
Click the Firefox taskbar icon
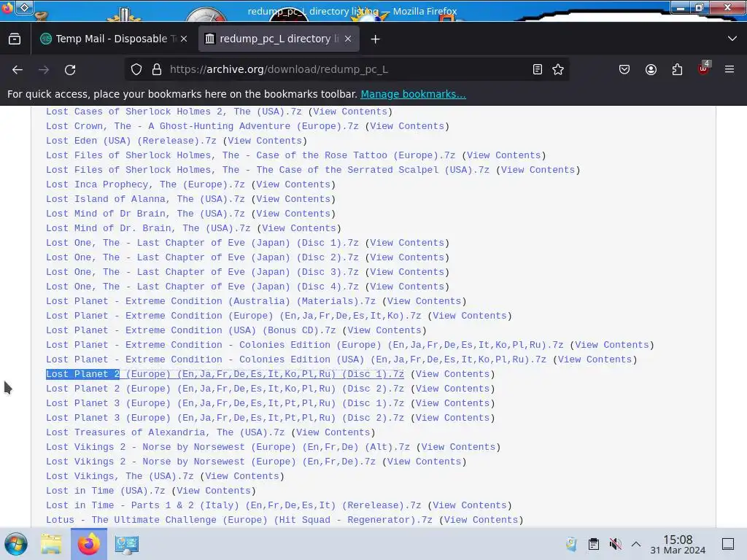click(x=89, y=544)
